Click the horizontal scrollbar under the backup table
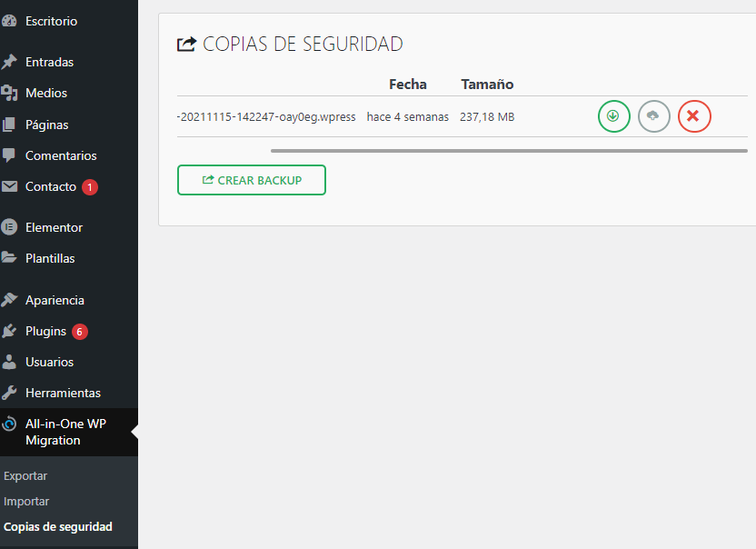Image resolution: width=756 pixels, height=549 pixels. coord(509,151)
